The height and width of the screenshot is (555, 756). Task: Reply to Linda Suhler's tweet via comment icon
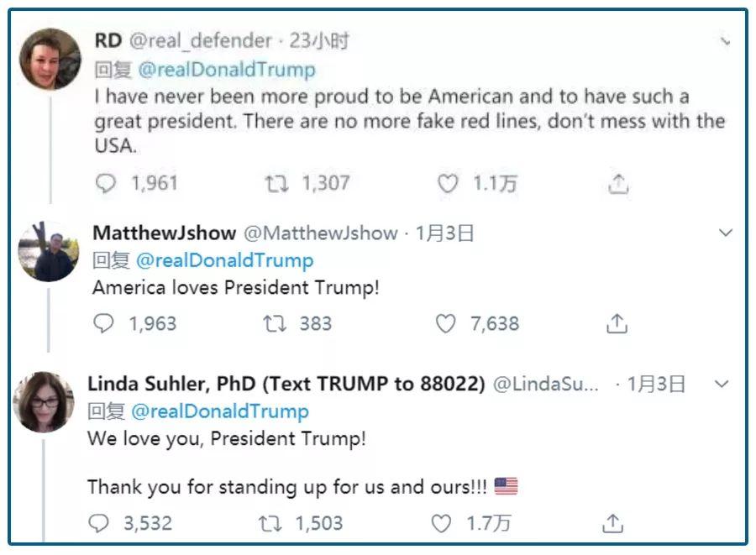pos(99,524)
